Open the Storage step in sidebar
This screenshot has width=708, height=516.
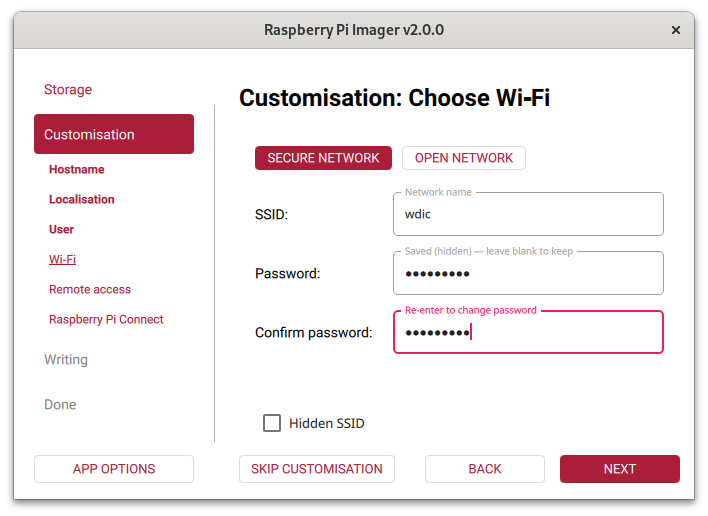coord(68,90)
